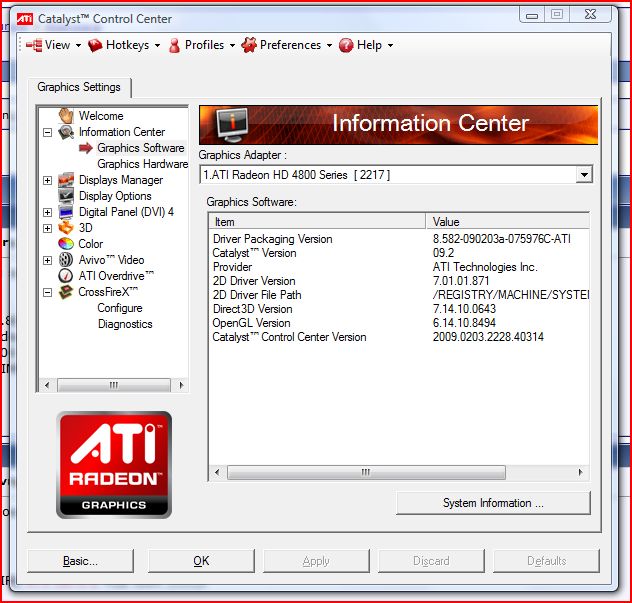Click the software list scroll left arrow
This screenshot has width=632, height=603.
tap(217, 472)
